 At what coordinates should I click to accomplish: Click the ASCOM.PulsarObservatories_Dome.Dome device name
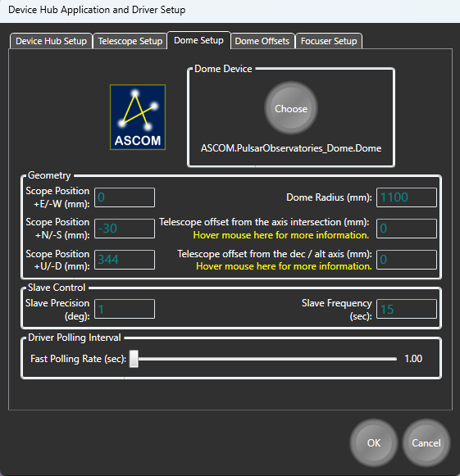click(x=291, y=148)
